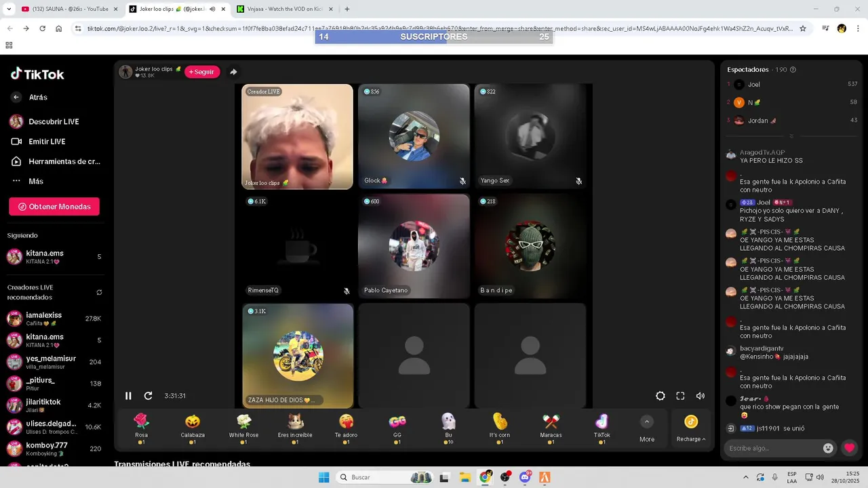Expand More gifts with the chevron
This screenshot has height=488, width=868.
[647, 422]
